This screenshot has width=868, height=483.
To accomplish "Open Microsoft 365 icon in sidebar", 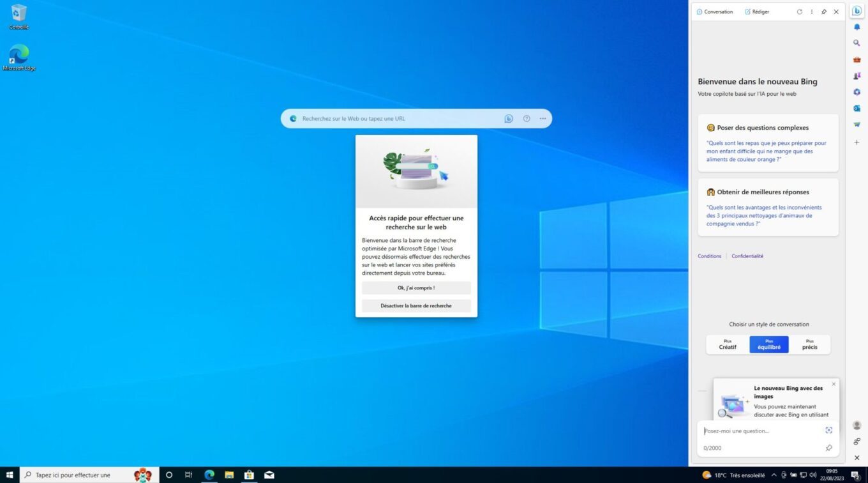I will point(857,92).
